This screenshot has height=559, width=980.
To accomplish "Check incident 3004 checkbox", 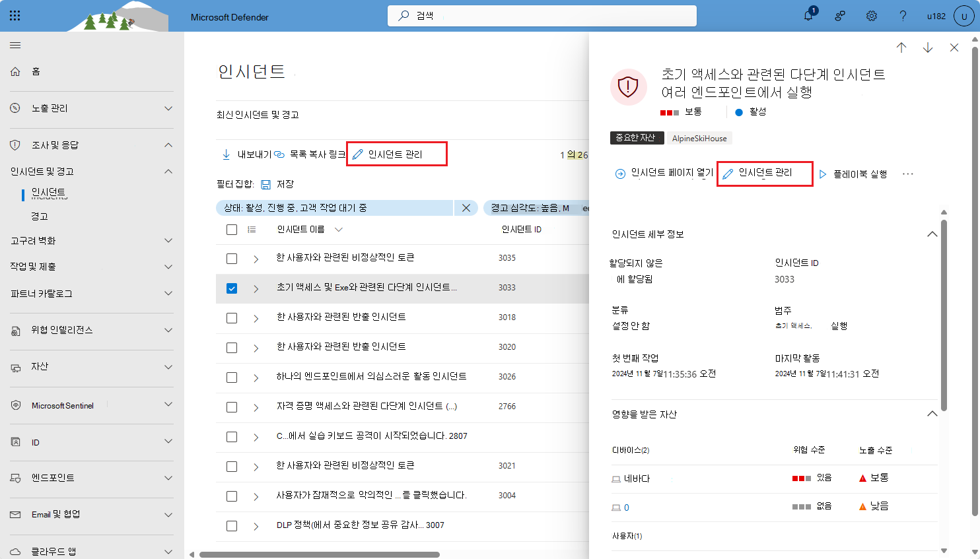I will [x=232, y=496].
